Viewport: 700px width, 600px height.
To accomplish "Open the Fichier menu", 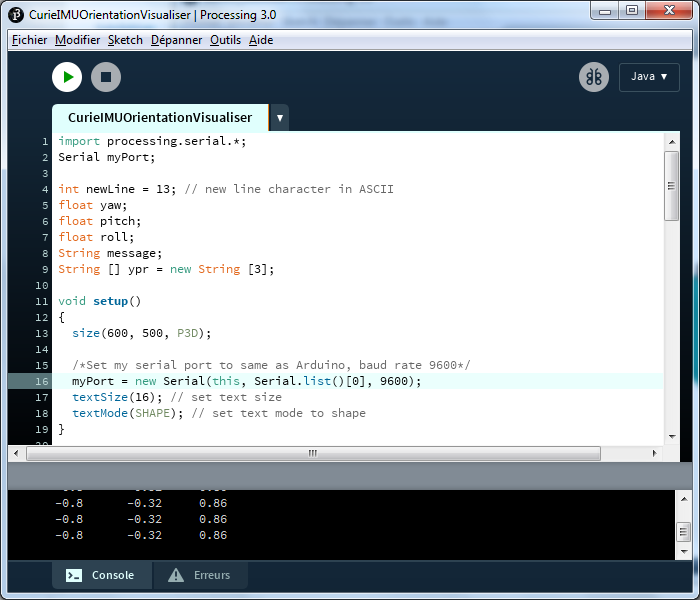I will tap(29, 40).
